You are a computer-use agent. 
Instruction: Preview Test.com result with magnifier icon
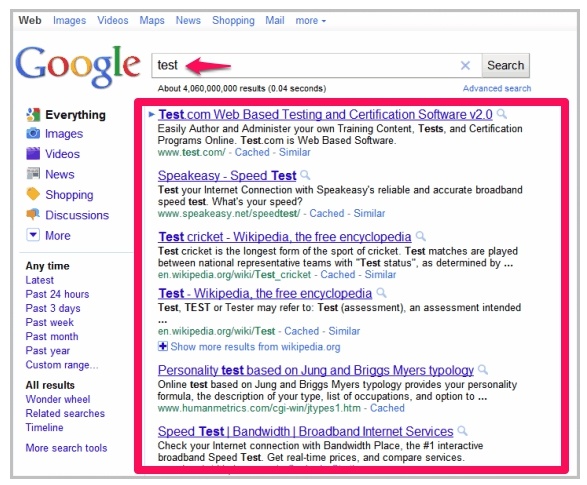click(502, 114)
